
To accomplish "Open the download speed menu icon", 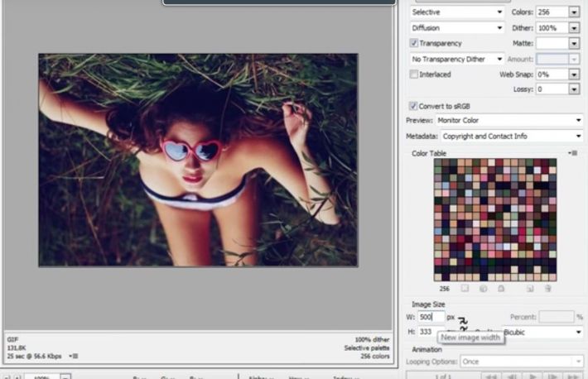I will coord(75,356).
